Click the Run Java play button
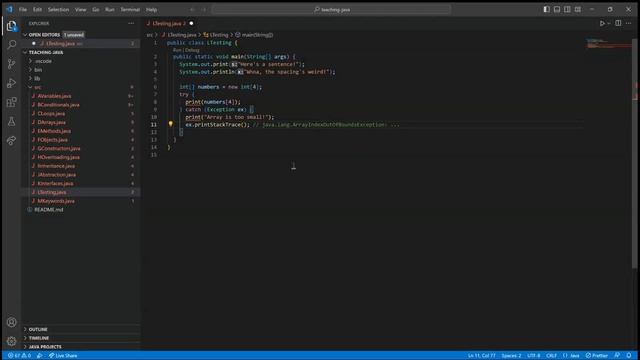Screen dimensions: 640x360 click(x=602, y=23)
